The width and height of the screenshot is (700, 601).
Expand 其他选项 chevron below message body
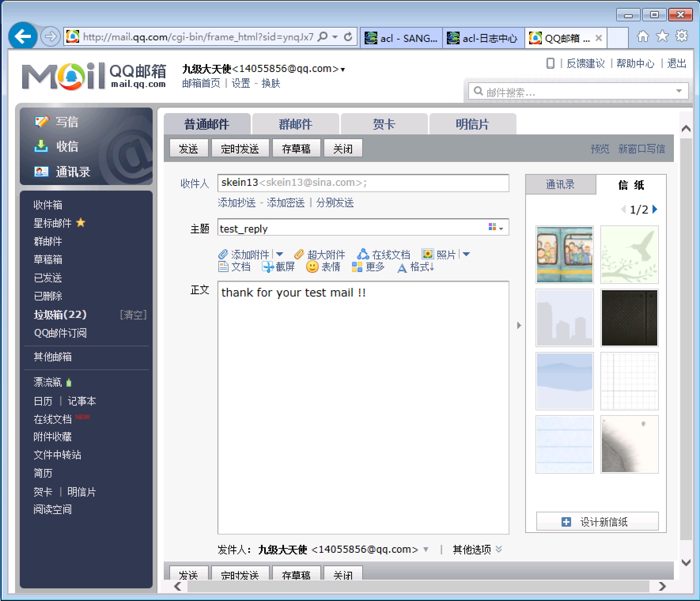(499, 549)
